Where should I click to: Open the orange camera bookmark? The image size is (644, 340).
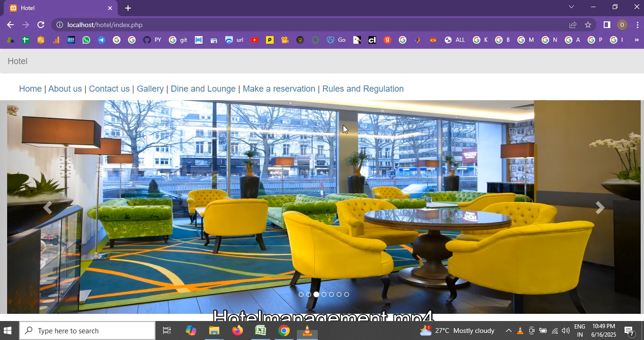pyautogui.click(x=285, y=40)
